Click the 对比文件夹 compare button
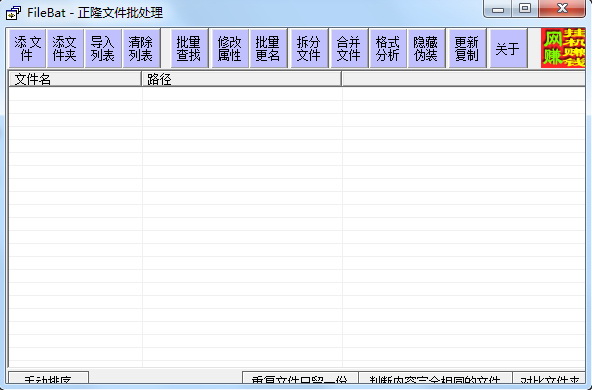Image resolution: width=592 pixels, height=390 pixels. coord(549,378)
